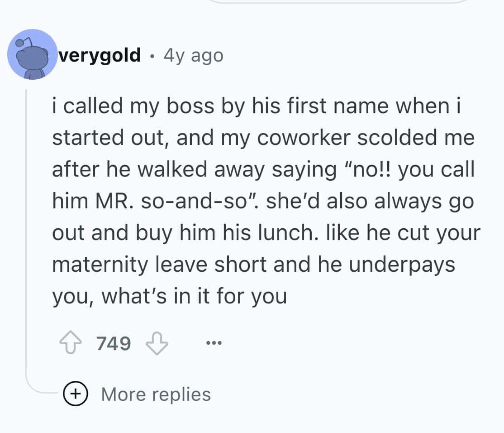The image size is (504, 433).
Task: Click the "4y ago" comment timestamp
Action: 194,56
